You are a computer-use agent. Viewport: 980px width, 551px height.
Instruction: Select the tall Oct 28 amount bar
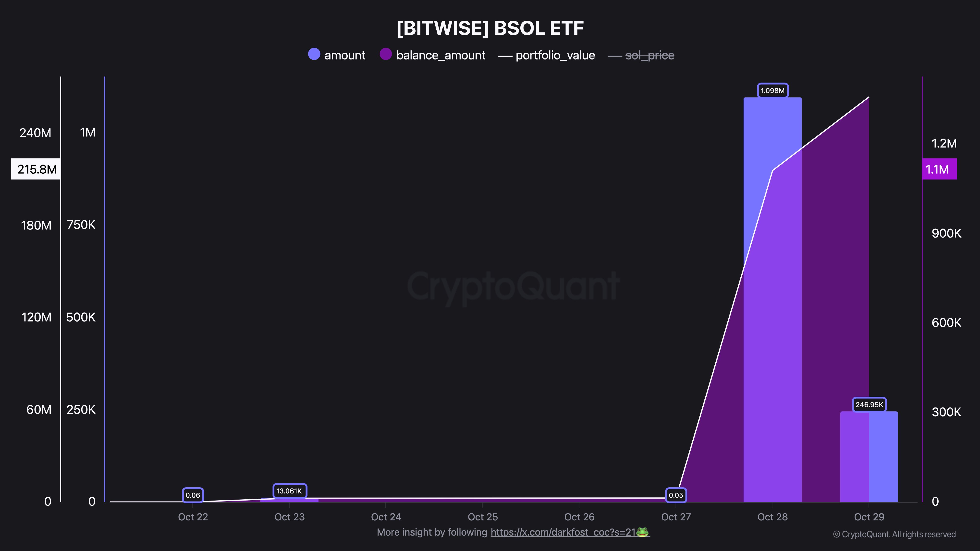(x=772, y=190)
